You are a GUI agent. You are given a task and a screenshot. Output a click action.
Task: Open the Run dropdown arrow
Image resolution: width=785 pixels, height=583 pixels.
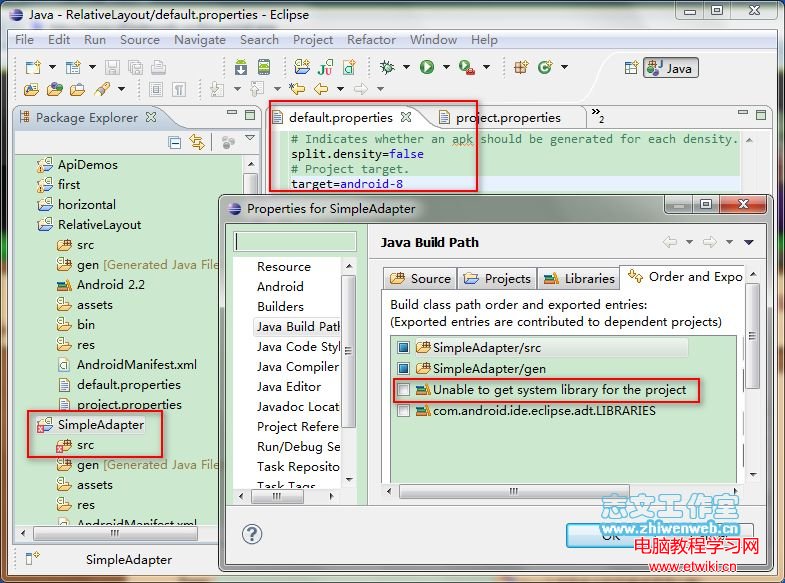[446, 67]
